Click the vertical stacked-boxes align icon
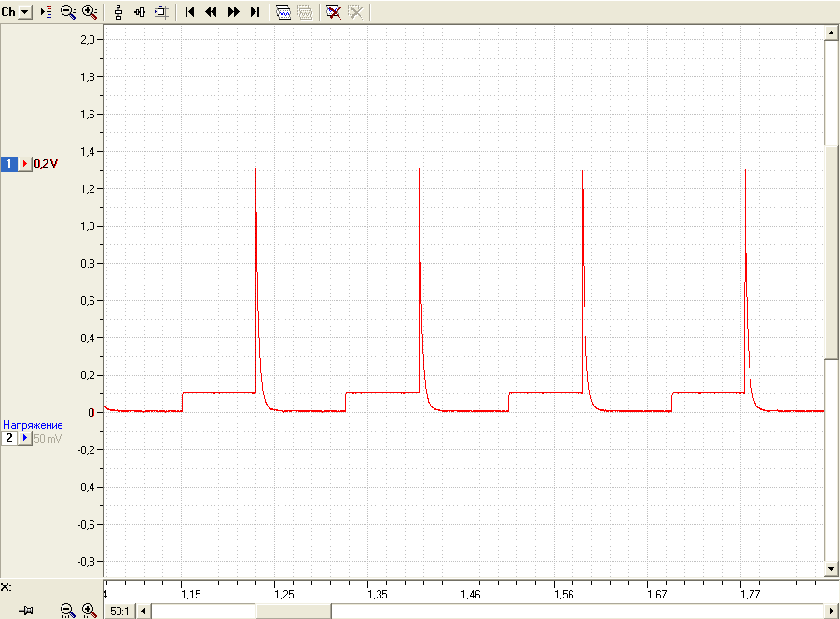 pos(118,12)
